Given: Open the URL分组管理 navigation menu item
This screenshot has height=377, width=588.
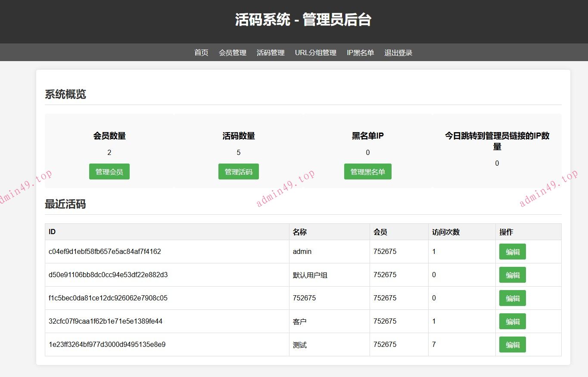Looking at the screenshot, I should [315, 53].
